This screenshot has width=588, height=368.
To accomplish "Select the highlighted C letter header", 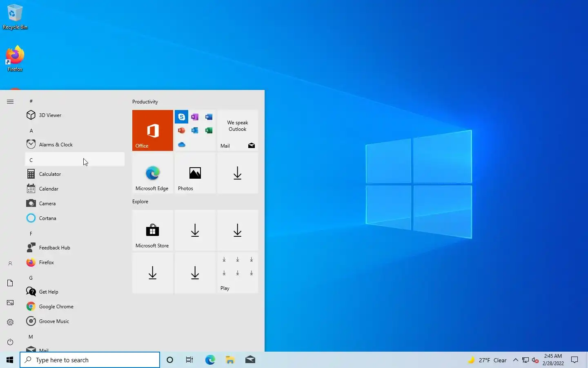I will (75, 159).
